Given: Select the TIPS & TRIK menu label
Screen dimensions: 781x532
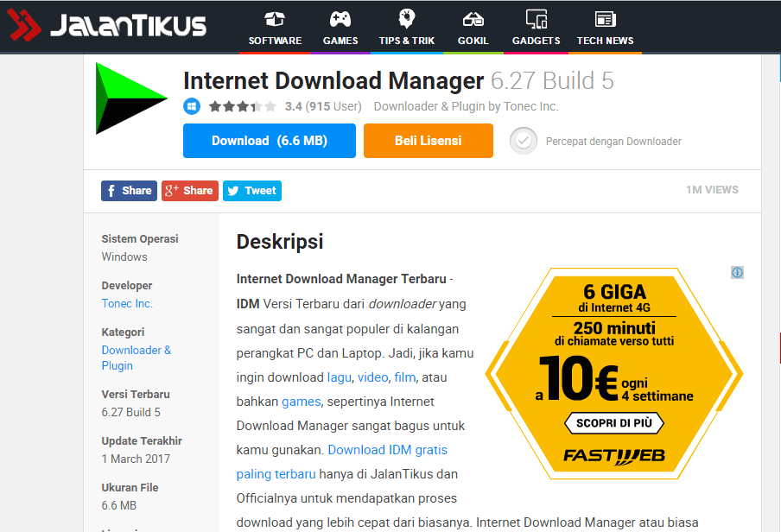Looking at the screenshot, I should (406, 41).
